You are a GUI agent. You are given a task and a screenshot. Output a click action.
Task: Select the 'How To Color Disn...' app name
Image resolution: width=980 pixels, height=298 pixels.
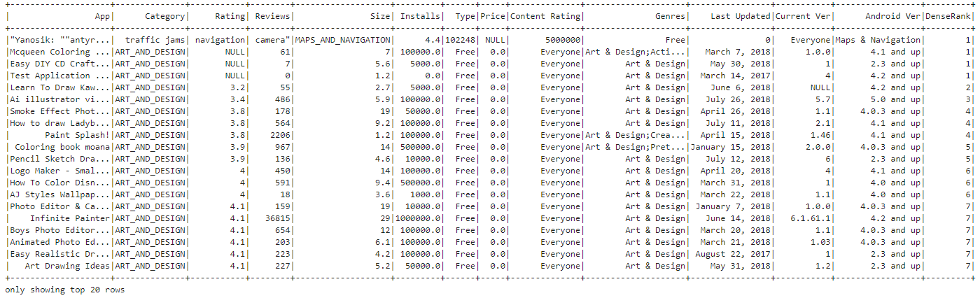pyautogui.click(x=59, y=183)
